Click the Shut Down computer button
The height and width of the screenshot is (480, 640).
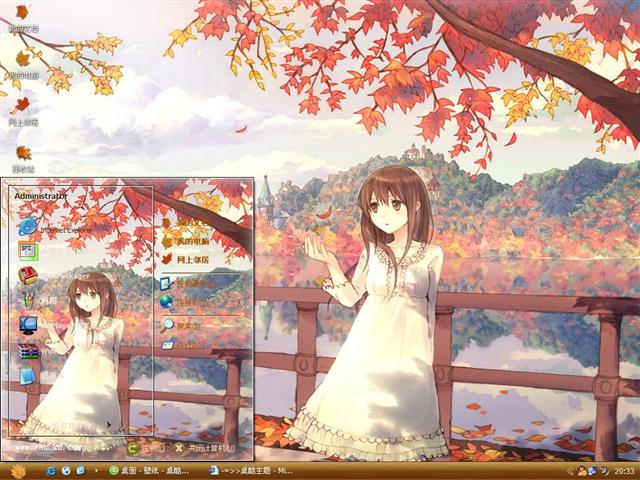[205, 448]
